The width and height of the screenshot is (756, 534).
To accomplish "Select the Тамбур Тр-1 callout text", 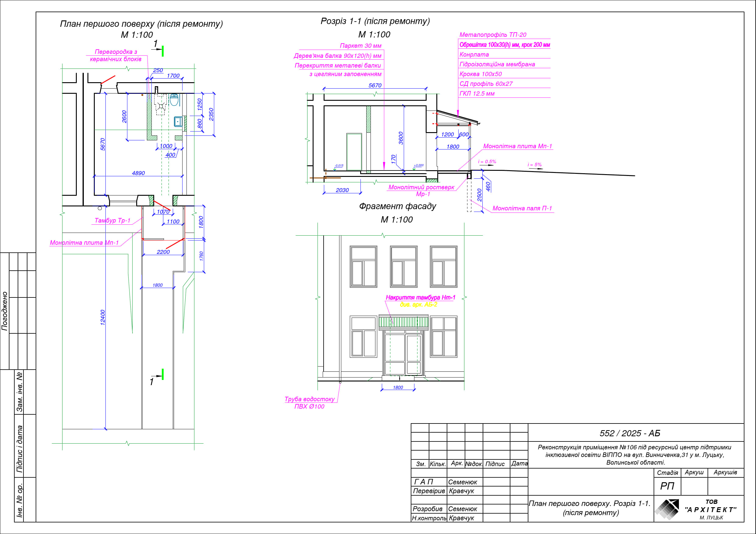I will pyautogui.click(x=112, y=220).
